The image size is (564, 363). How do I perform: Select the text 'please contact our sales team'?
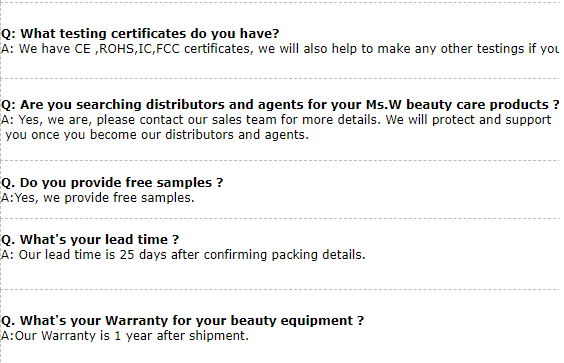186,120
